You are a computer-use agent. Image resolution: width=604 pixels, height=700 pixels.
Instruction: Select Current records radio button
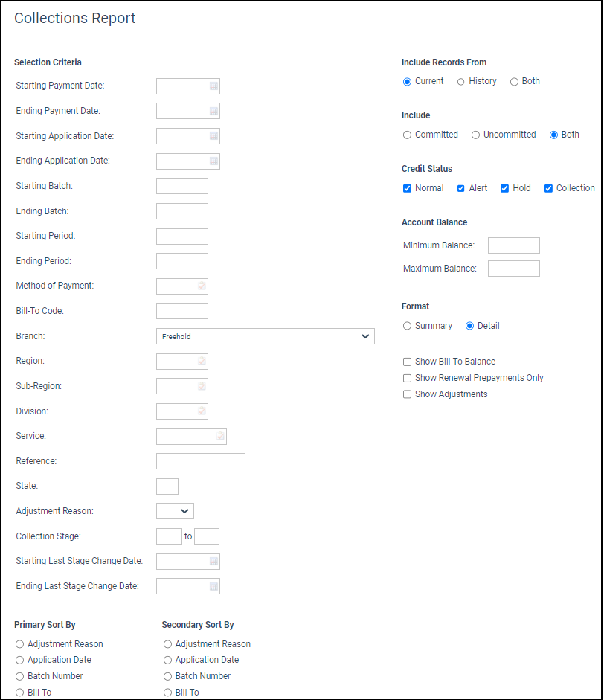(x=407, y=82)
